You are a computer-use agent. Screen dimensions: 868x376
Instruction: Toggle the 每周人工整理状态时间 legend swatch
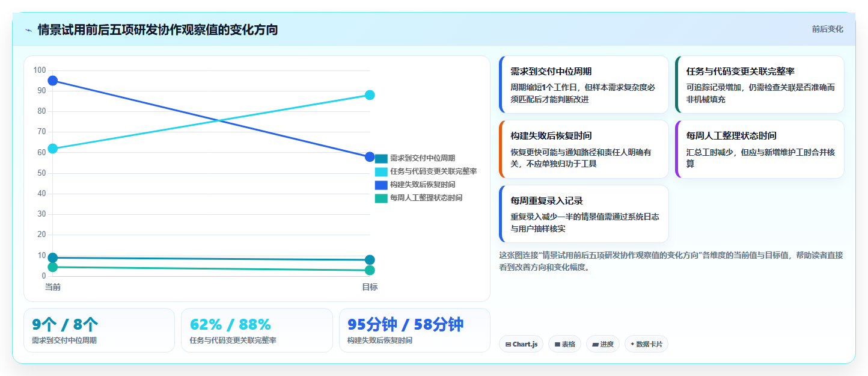[x=381, y=198]
